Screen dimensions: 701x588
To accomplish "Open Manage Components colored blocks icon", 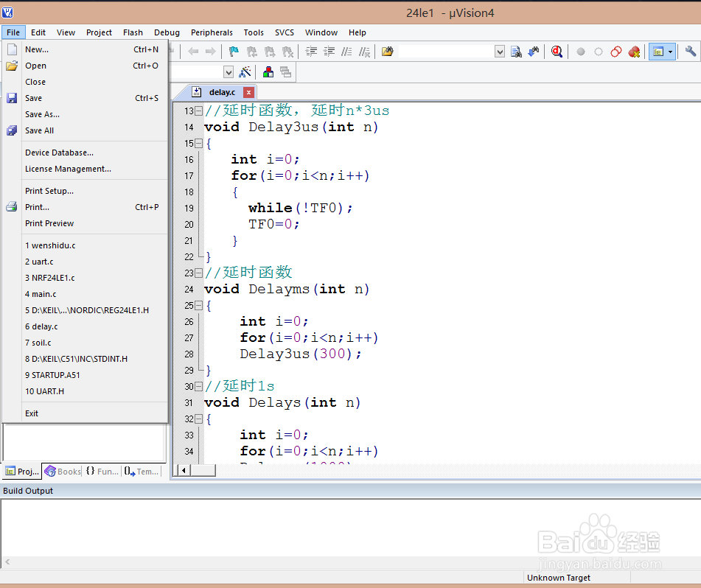I will click(268, 71).
